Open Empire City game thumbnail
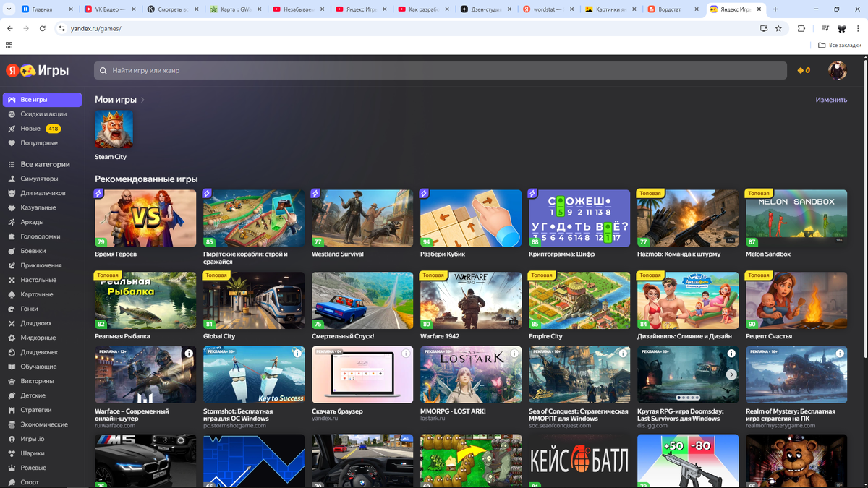 [579, 301]
